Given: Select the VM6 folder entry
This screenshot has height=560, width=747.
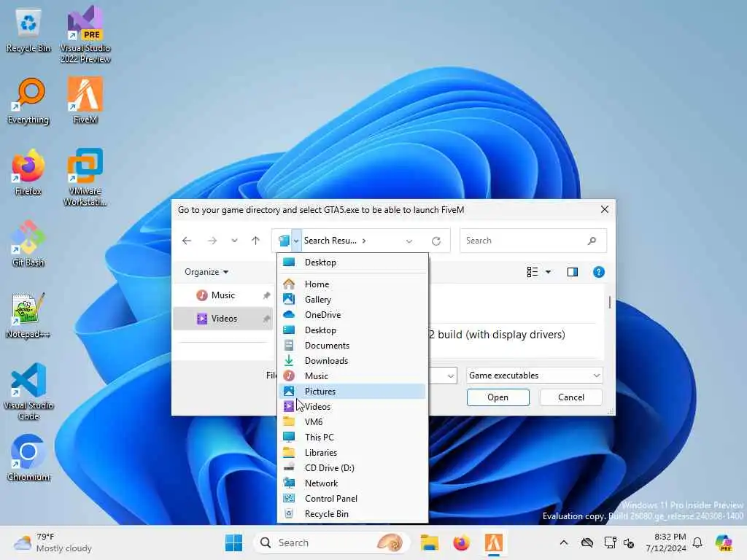Looking at the screenshot, I should click(352, 422).
